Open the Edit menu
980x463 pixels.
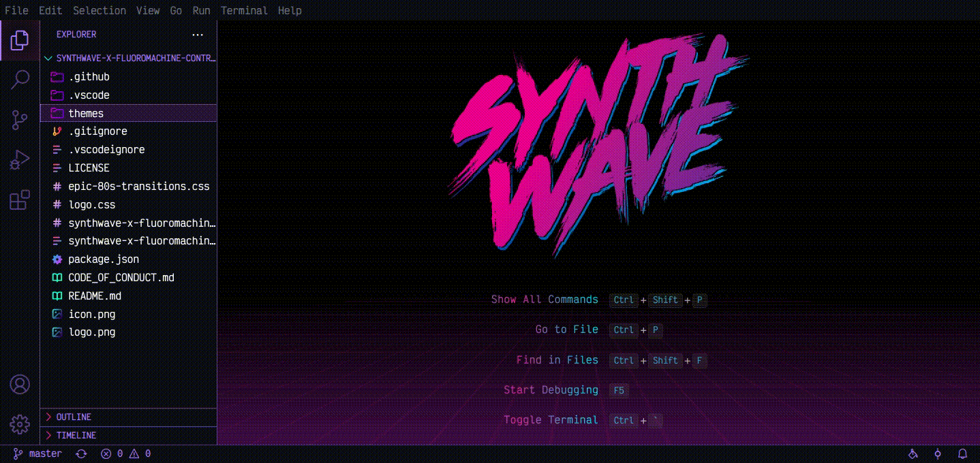[x=50, y=10]
